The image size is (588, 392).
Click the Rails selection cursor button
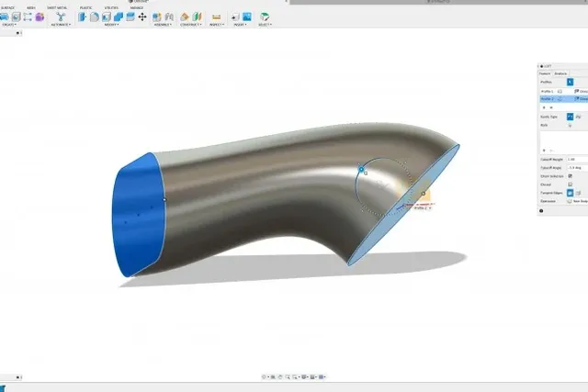pyautogui.click(x=570, y=125)
